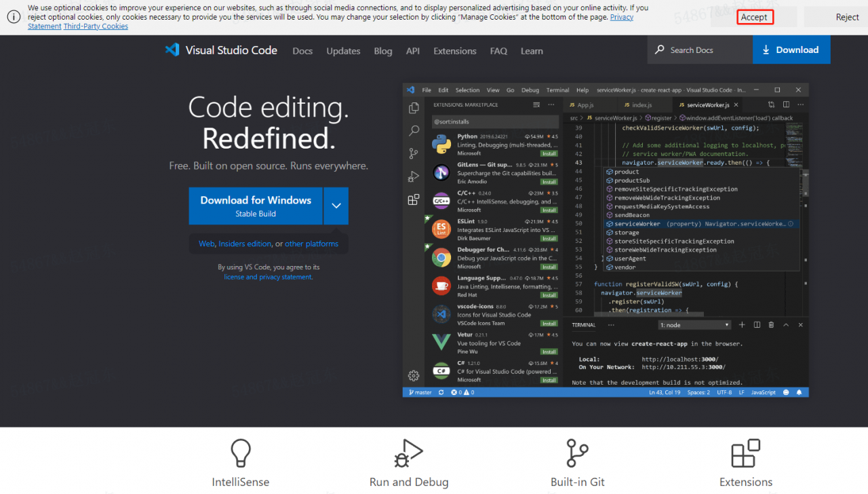Screen dimensions: 868x494
Task: Click the terminal plus new terminal icon
Action: (x=742, y=325)
